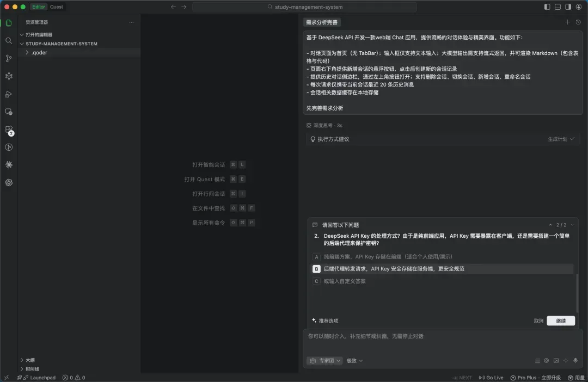Switch to the Quest tab
Viewport: 588px width, 382px height.
56,7
